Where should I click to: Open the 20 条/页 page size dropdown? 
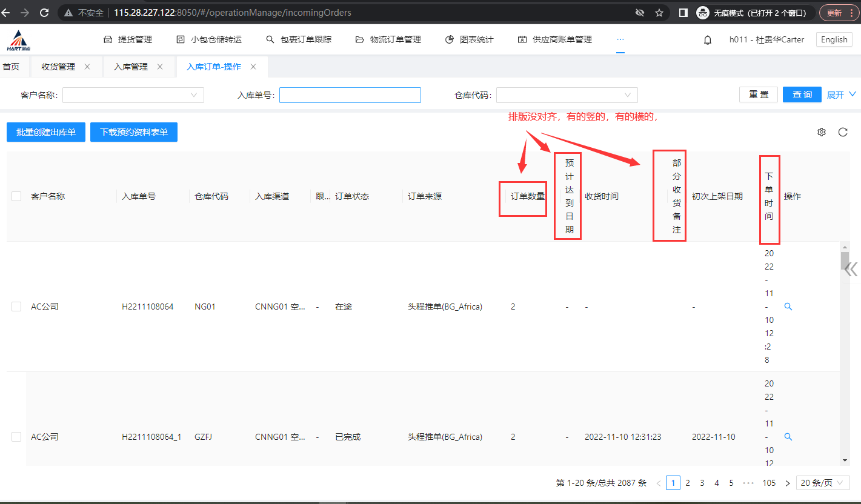[x=823, y=483]
